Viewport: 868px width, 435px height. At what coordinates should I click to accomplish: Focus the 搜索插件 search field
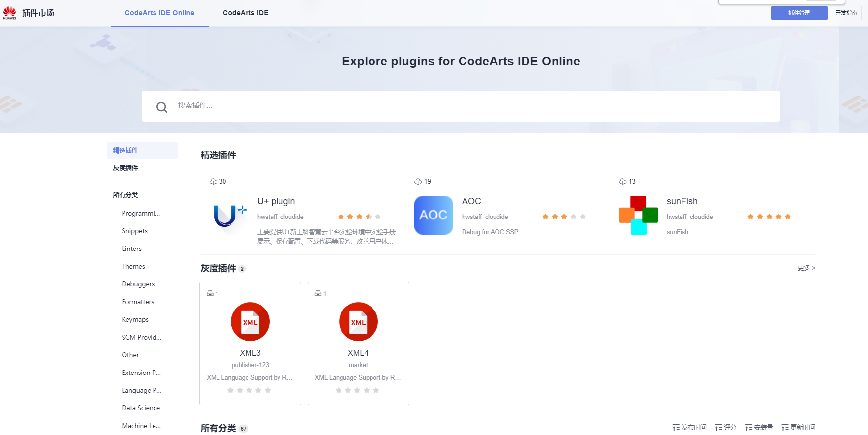coord(461,106)
